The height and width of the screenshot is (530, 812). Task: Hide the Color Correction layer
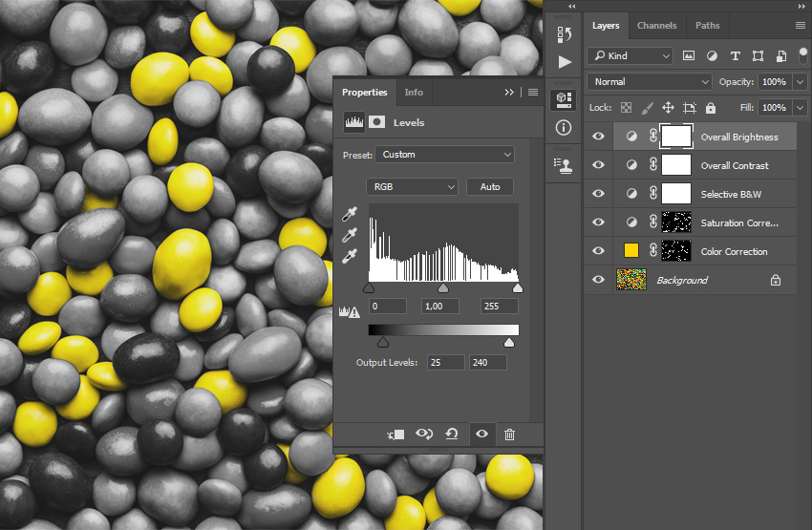tap(598, 251)
